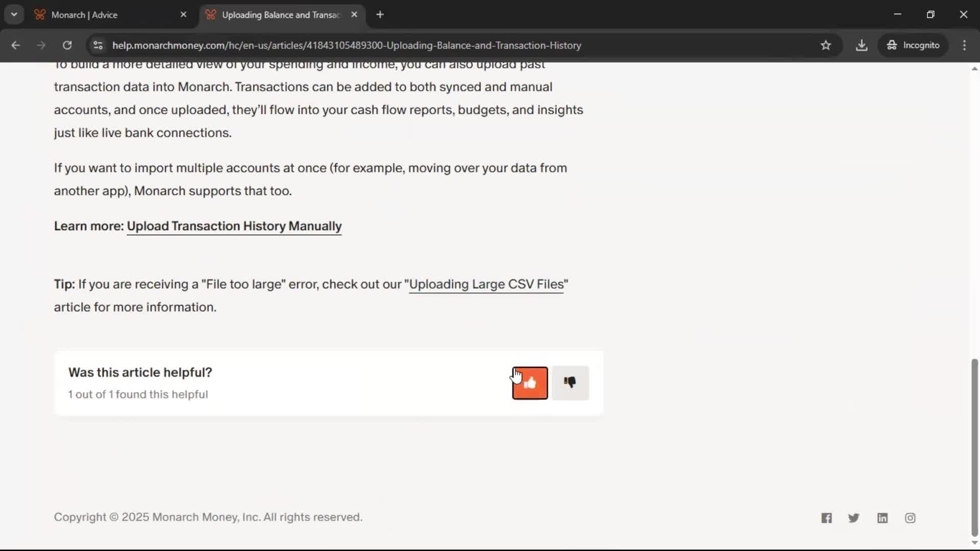Open the Chrome three-dot menu
980x551 pixels.
tap(964, 45)
